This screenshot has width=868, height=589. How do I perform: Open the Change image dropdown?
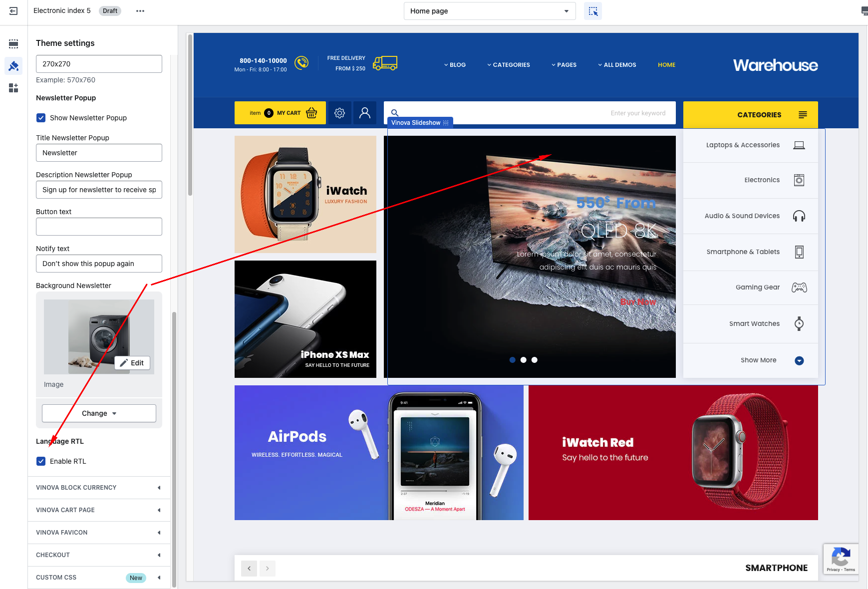[x=99, y=413]
